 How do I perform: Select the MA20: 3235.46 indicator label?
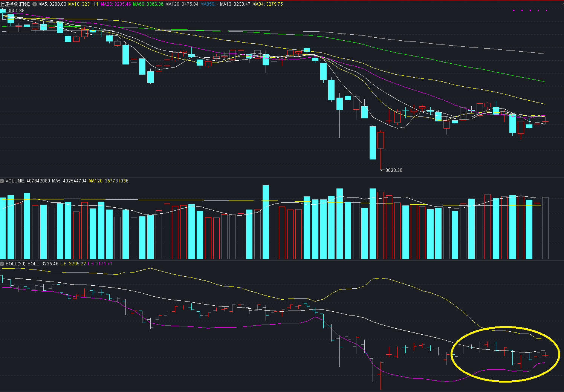click(116, 4)
